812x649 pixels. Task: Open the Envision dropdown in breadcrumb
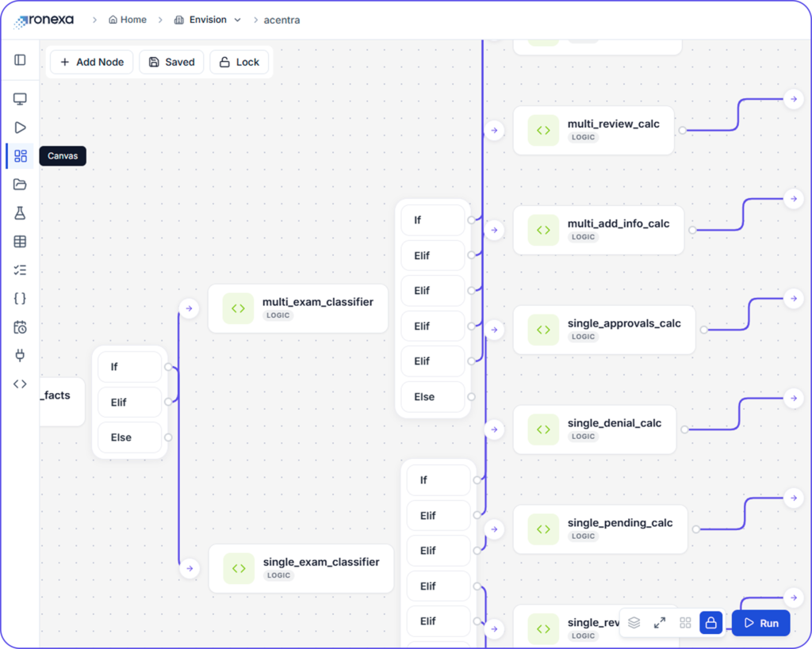click(208, 20)
